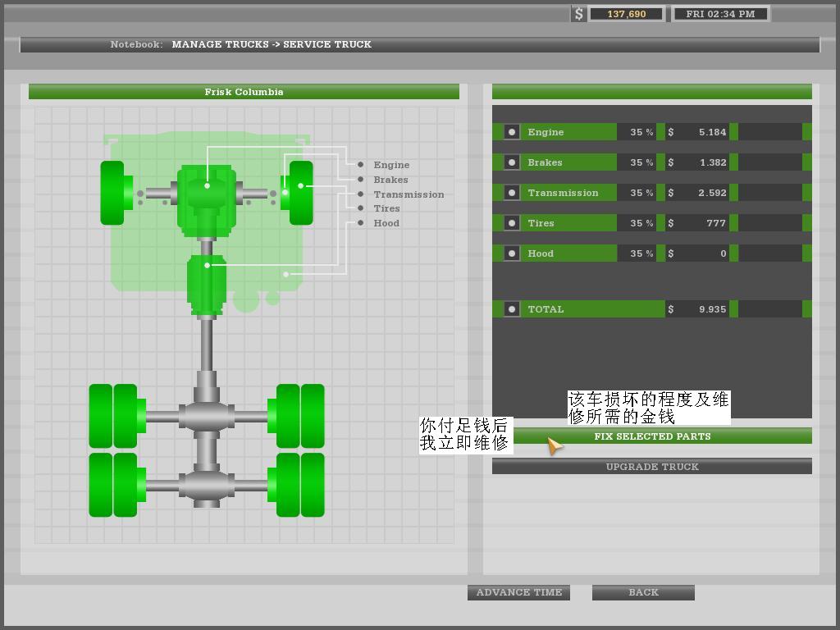Click the rear right lower dual tires
This screenshot has width=840, height=630.
click(x=300, y=485)
